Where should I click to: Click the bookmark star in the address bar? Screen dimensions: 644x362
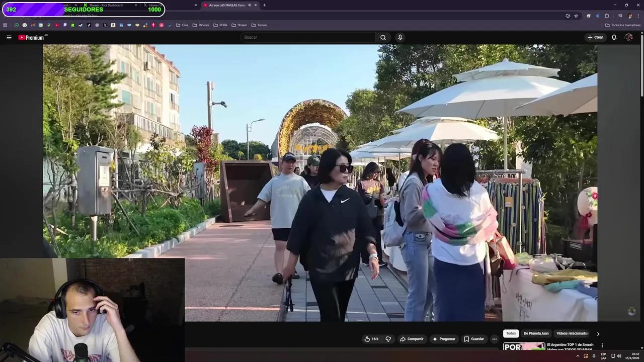tap(576, 16)
